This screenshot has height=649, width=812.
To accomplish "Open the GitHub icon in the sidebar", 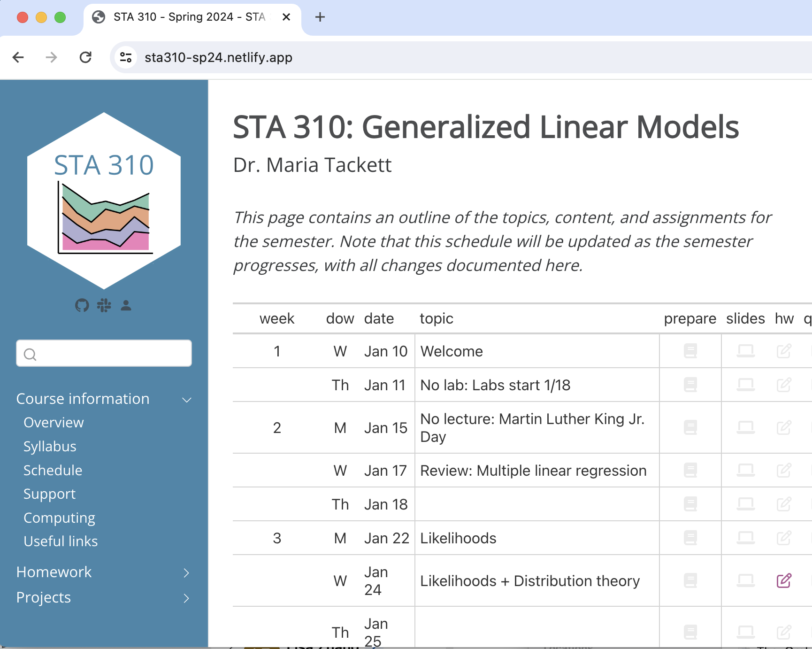I will pos(82,306).
